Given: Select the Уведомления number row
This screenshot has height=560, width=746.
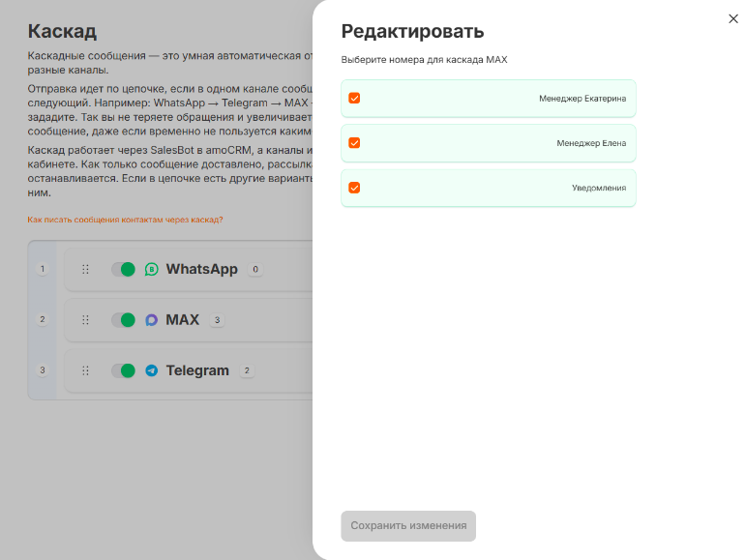Looking at the screenshot, I should pyautogui.click(x=488, y=188).
